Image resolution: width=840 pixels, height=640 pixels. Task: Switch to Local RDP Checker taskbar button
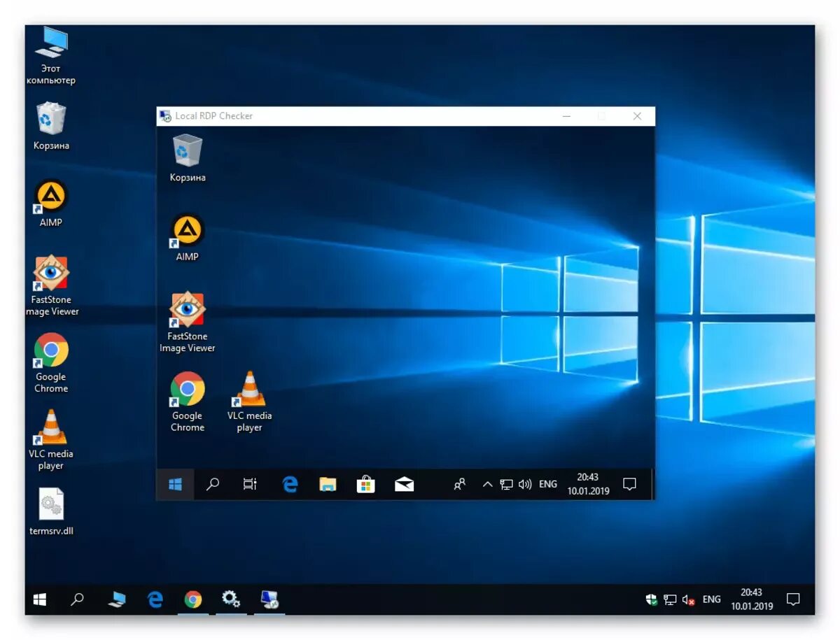[269, 599]
